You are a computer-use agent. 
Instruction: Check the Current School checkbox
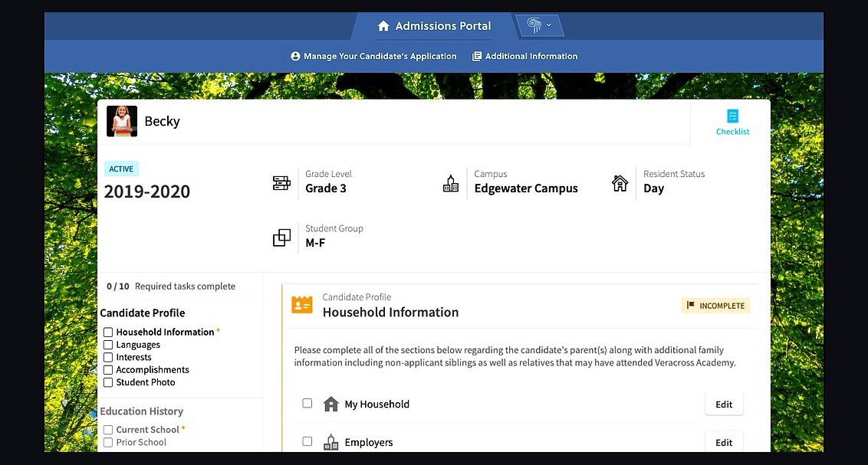coord(108,430)
